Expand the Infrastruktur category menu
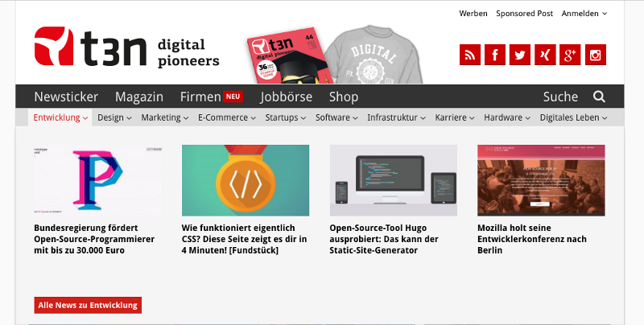This screenshot has width=644, height=325. 396,117
